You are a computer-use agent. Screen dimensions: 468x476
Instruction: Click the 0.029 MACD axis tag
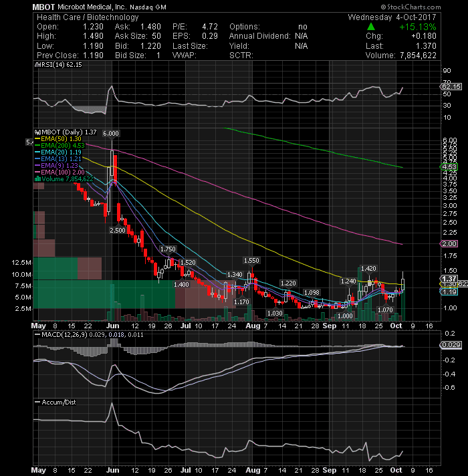coord(451,345)
